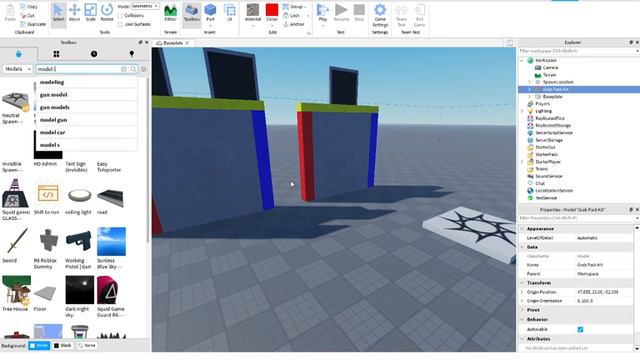
Task: Select ServerScriptService in Explorer
Action: click(x=554, y=133)
